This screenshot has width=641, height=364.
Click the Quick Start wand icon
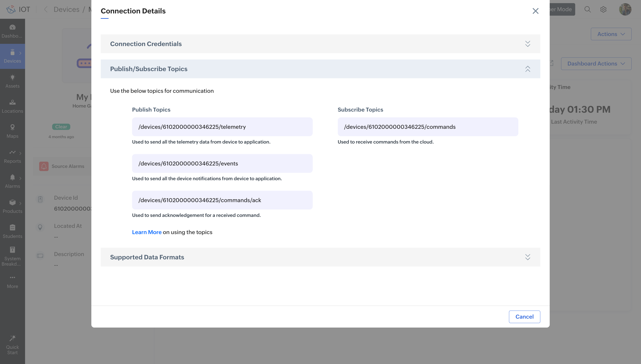[x=12, y=338]
